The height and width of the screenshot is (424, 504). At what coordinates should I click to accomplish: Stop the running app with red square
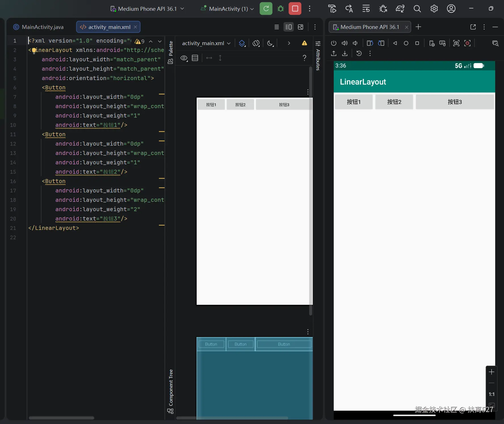click(x=295, y=9)
